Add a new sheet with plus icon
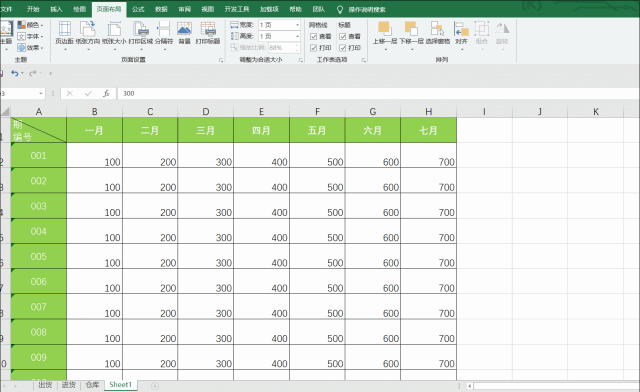 [x=155, y=386]
